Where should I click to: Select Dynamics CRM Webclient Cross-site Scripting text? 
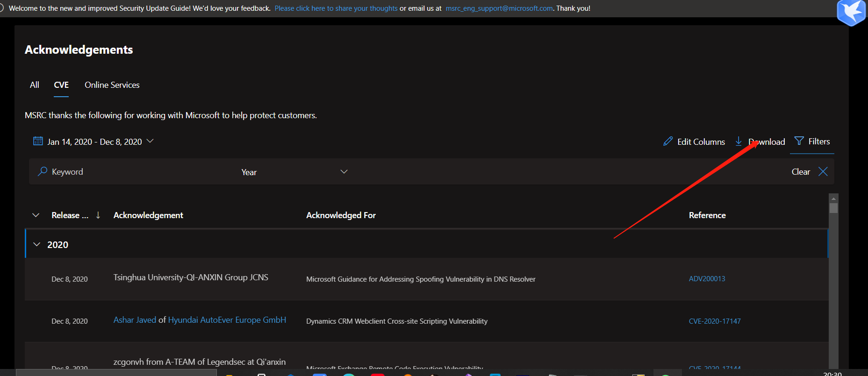(x=397, y=321)
